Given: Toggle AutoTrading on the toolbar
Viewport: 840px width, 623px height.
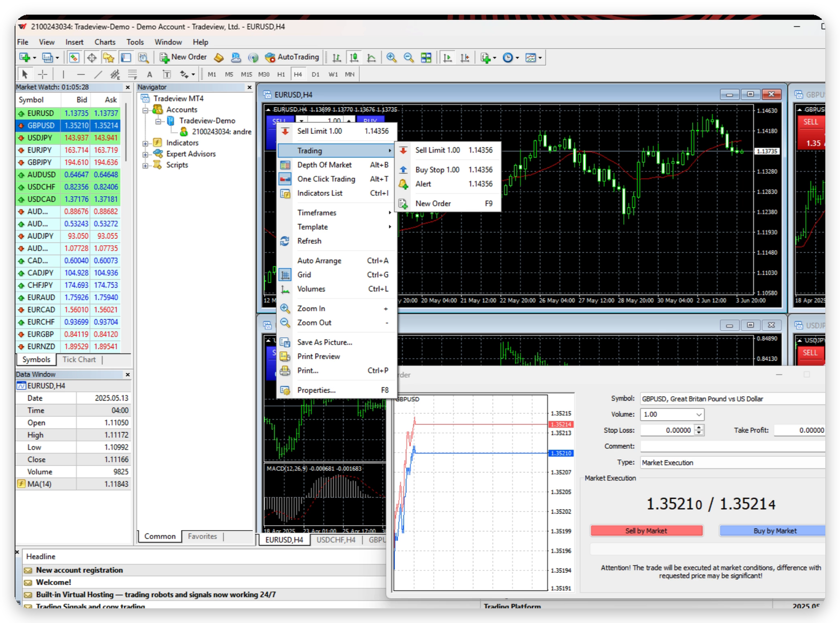Looking at the screenshot, I should click(x=292, y=57).
